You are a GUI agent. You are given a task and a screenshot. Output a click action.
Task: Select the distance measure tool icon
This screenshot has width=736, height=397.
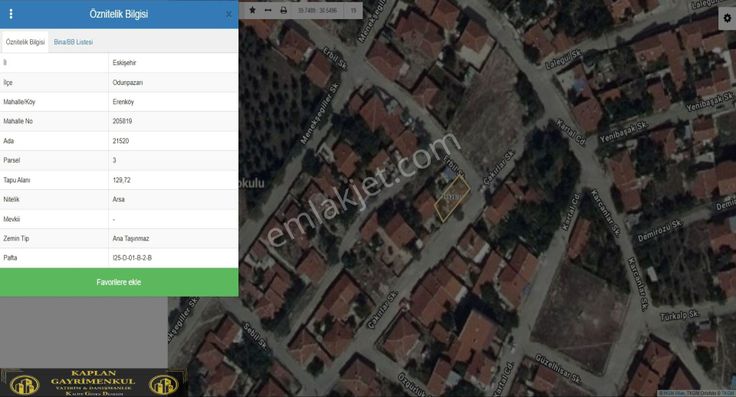(x=268, y=10)
